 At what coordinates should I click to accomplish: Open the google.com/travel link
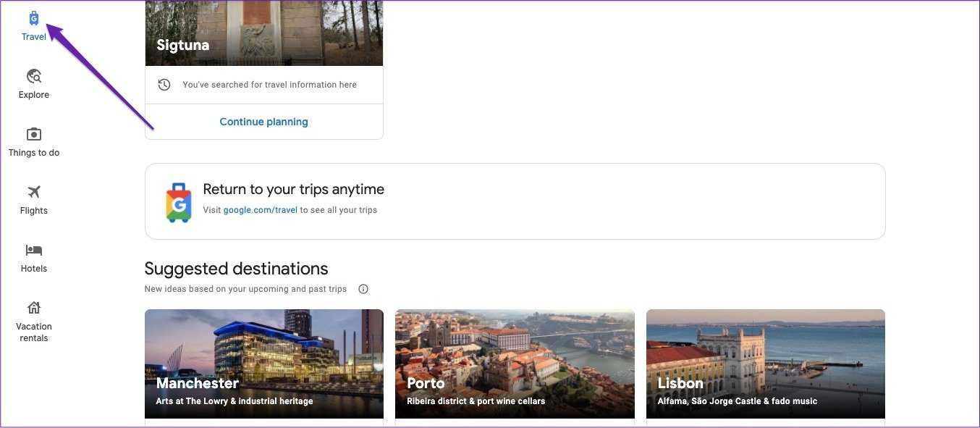(260, 210)
